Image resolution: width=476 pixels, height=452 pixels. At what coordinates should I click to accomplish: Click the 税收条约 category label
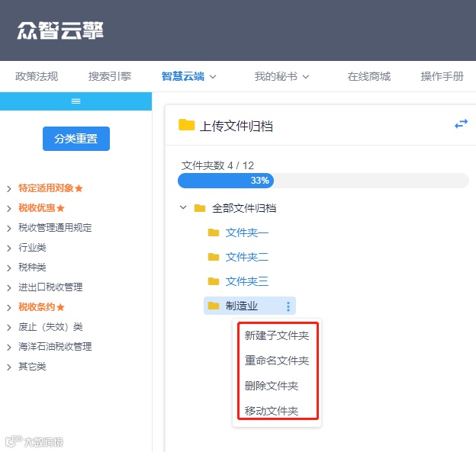[37, 307]
